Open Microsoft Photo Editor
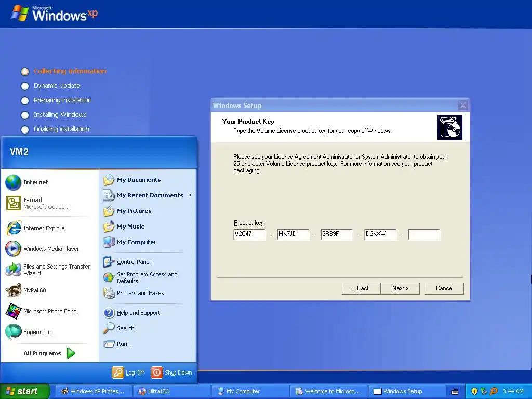 [50, 311]
